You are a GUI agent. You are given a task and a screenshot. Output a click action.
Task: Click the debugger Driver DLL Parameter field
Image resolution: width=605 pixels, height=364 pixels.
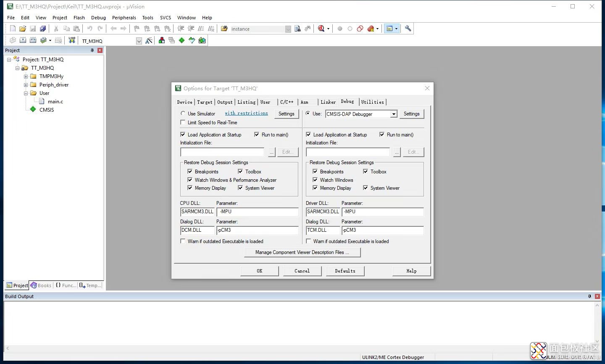(x=382, y=212)
